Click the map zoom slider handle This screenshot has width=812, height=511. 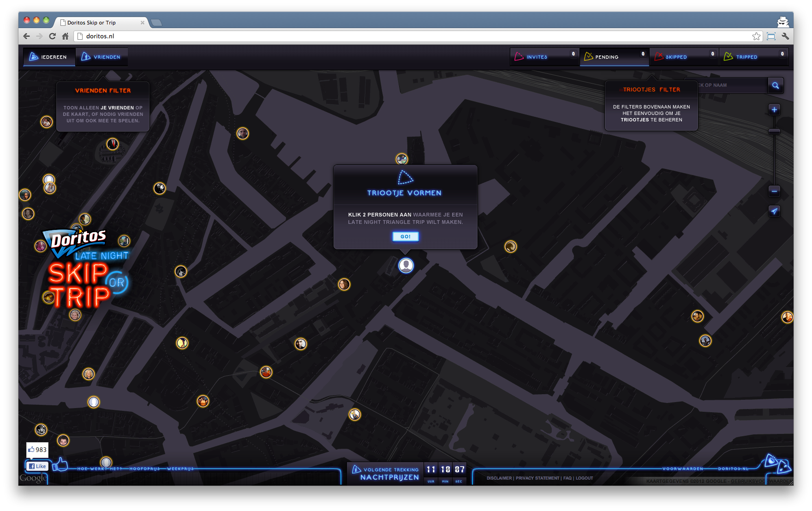774,132
